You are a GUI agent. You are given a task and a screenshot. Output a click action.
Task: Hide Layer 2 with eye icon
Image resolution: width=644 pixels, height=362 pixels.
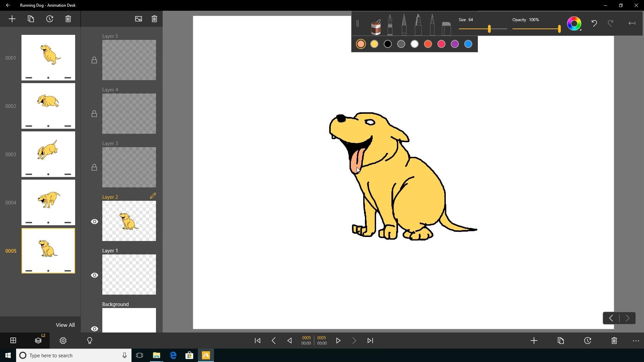95,222
